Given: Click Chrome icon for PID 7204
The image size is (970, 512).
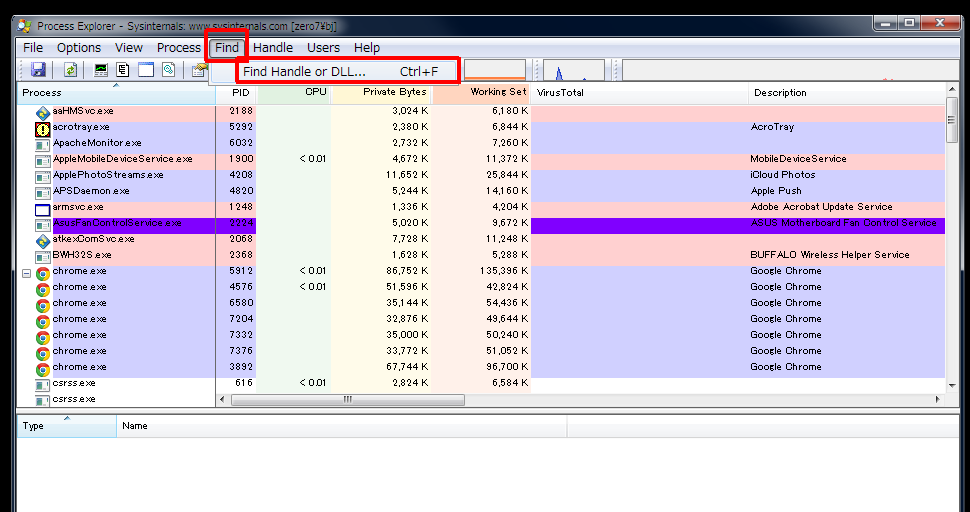Looking at the screenshot, I should [x=43, y=322].
